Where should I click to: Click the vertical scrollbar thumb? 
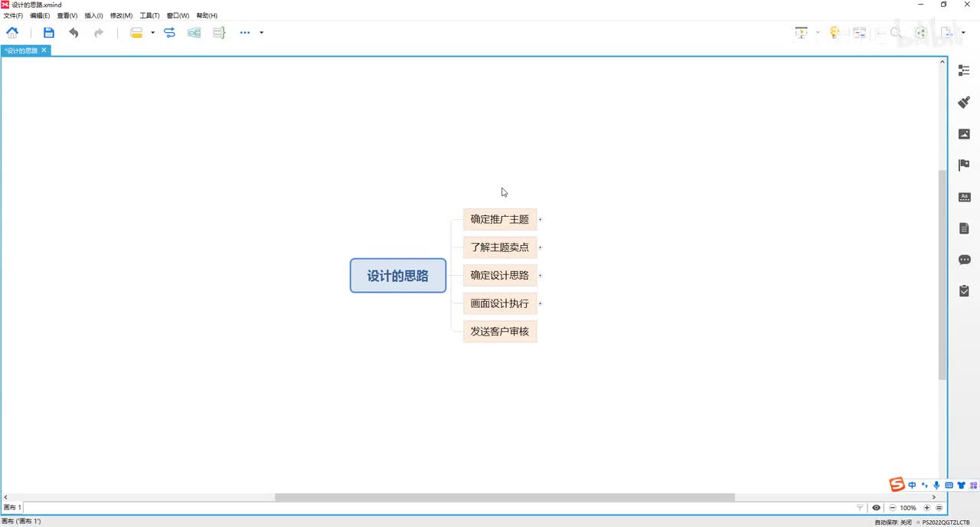(943, 274)
